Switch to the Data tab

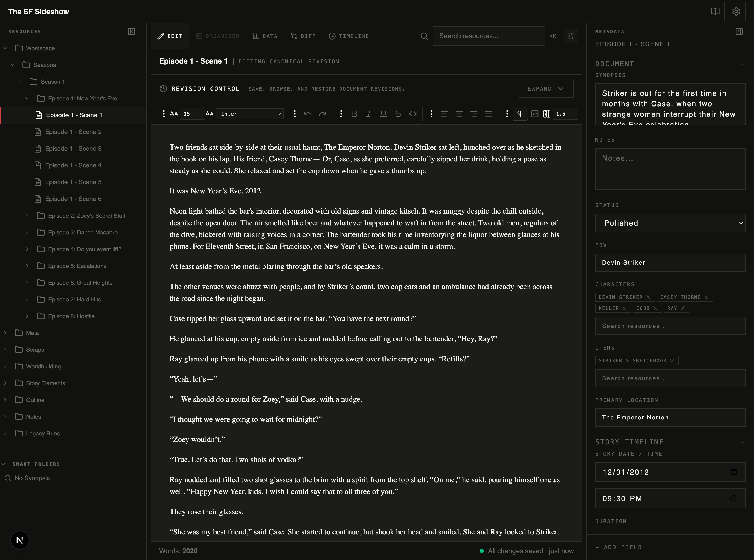[265, 36]
